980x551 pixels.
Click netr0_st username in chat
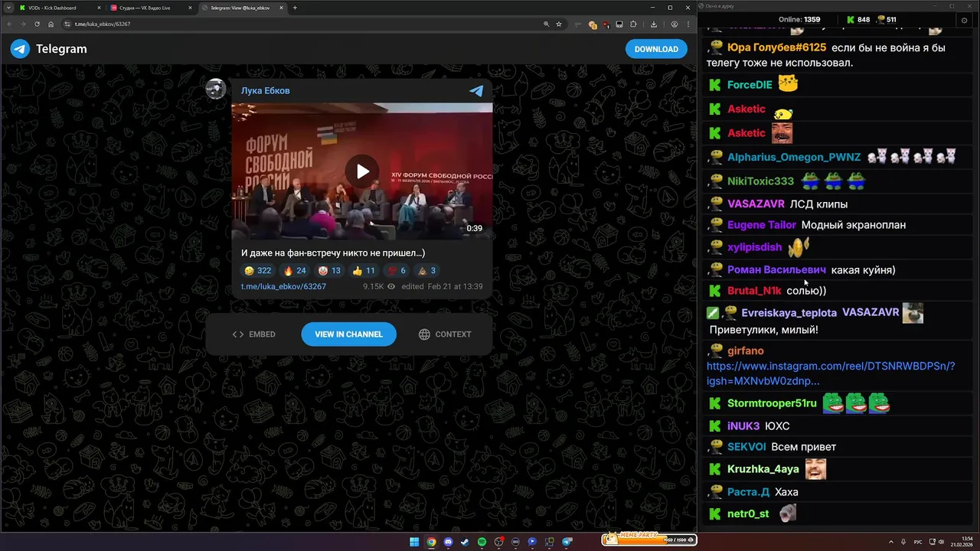click(748, 514)
